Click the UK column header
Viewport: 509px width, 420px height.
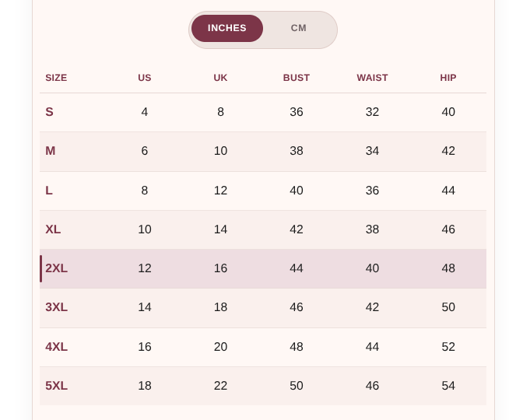220,78
